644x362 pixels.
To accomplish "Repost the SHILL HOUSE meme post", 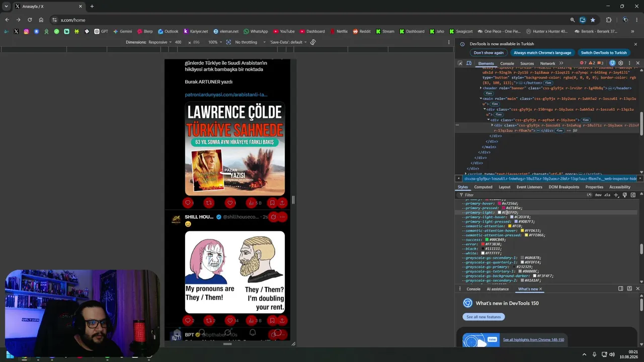I will tap(209, 320).
